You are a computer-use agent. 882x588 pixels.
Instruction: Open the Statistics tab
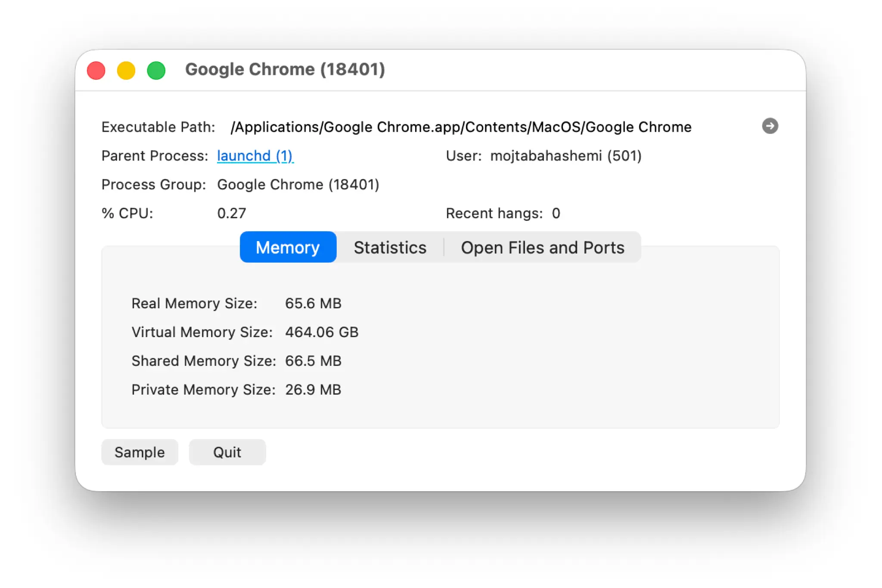coord(390,247)
